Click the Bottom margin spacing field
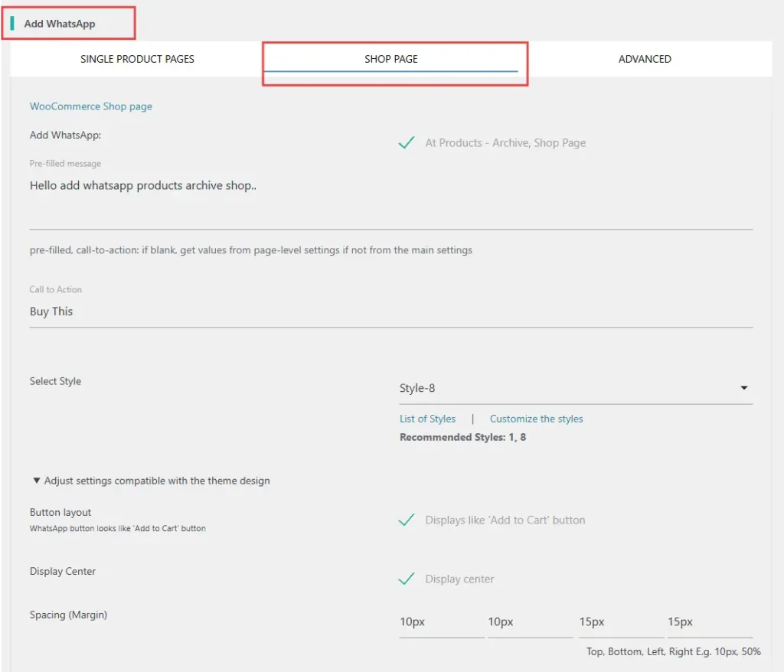Screen dimensions: 784x672 click(x=529, y=622)
